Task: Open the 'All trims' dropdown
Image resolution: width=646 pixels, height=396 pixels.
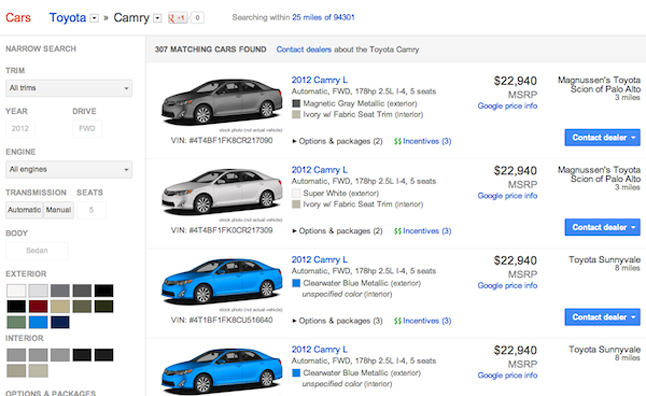Action: coord(69,88)
